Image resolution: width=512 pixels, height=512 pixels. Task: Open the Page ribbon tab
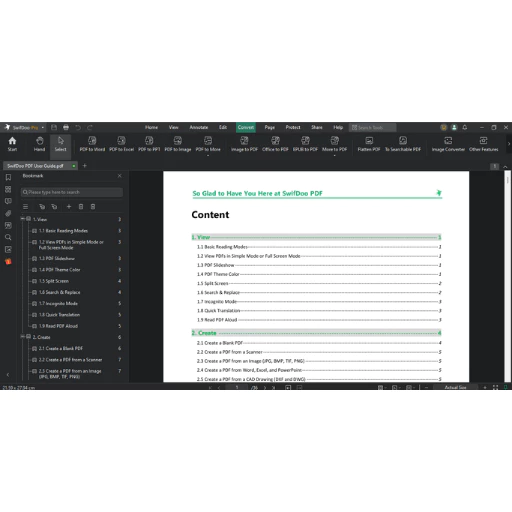(x=270, y=127)
